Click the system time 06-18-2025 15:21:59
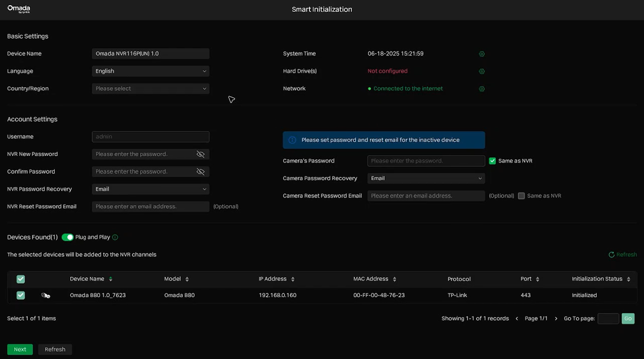The width and height of the screenshot is (644, 359). (396, 54)
